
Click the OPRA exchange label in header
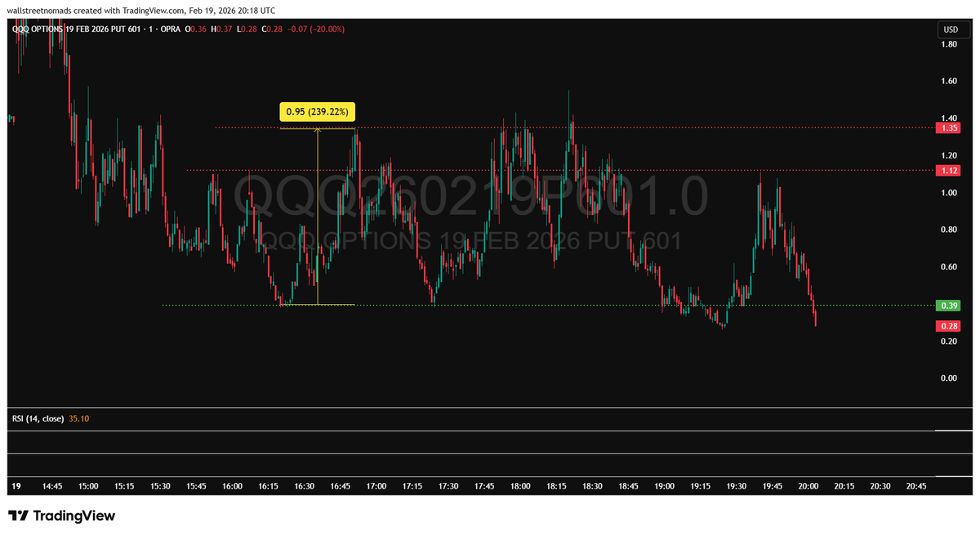[x=170, y=29]
